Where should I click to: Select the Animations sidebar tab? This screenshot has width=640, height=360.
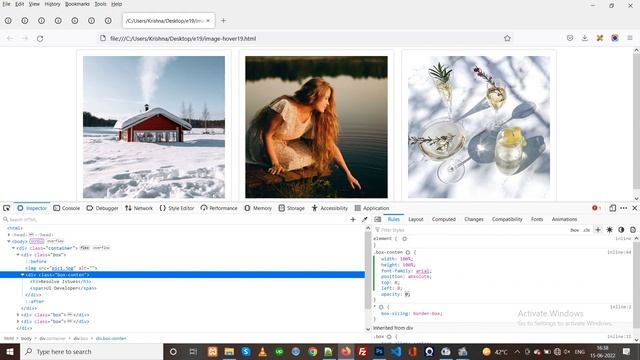tap(564, 220)
